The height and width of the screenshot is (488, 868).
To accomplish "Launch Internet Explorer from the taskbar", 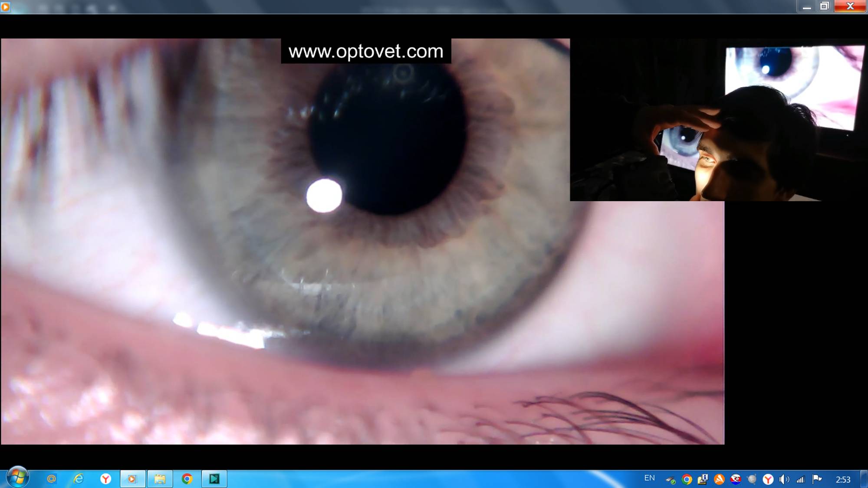I will (79, 479).
